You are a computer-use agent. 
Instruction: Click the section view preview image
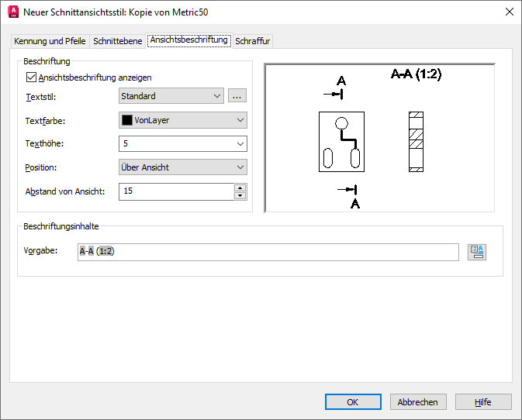pyautogui.click(x=379, y=138)
